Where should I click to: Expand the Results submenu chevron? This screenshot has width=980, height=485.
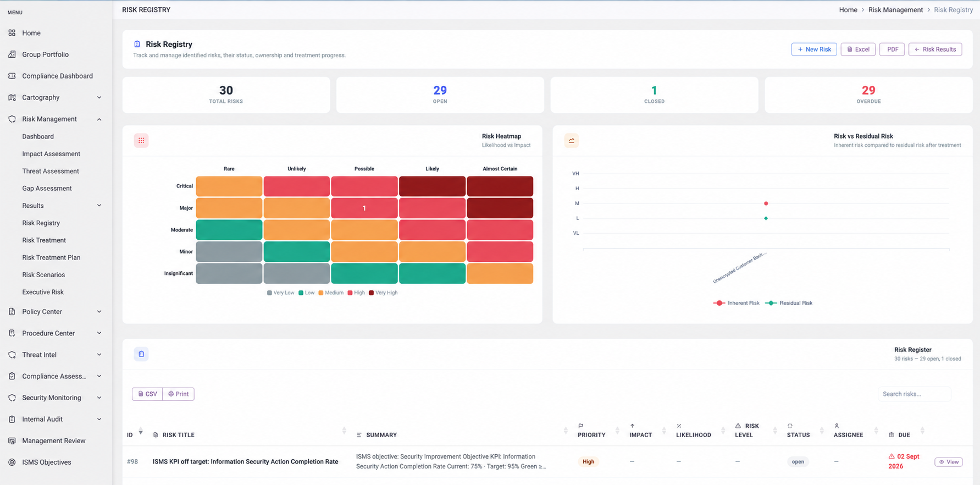click(x=99, y=206)
